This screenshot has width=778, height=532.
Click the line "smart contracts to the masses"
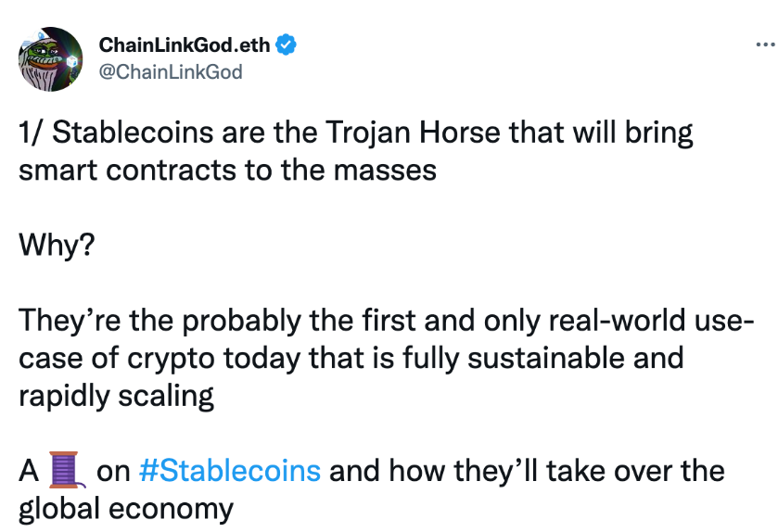coord(227,170)
